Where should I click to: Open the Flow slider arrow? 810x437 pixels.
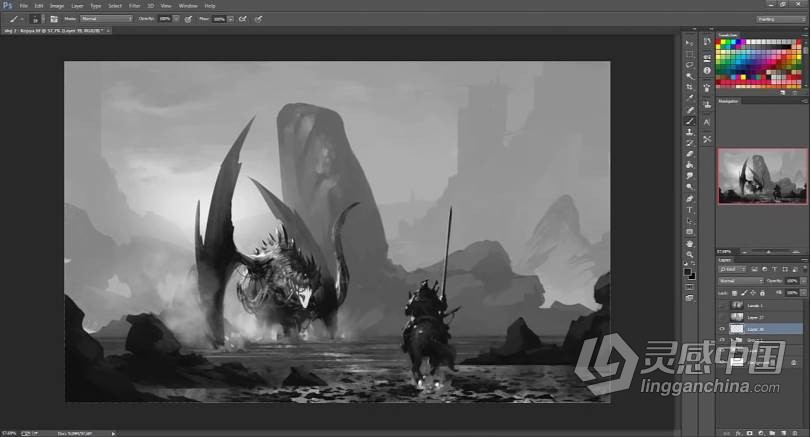point(230,19)
